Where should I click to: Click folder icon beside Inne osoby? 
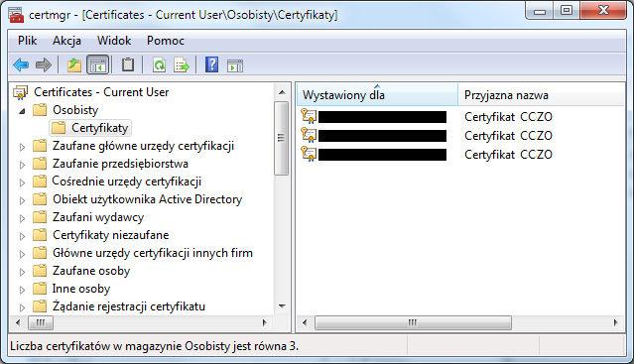click(40, 289)
